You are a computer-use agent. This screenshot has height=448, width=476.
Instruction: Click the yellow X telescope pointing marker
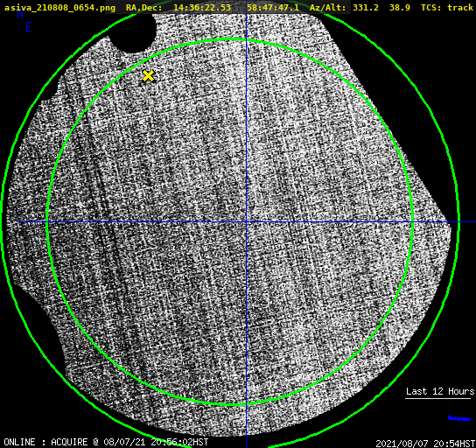148,76
